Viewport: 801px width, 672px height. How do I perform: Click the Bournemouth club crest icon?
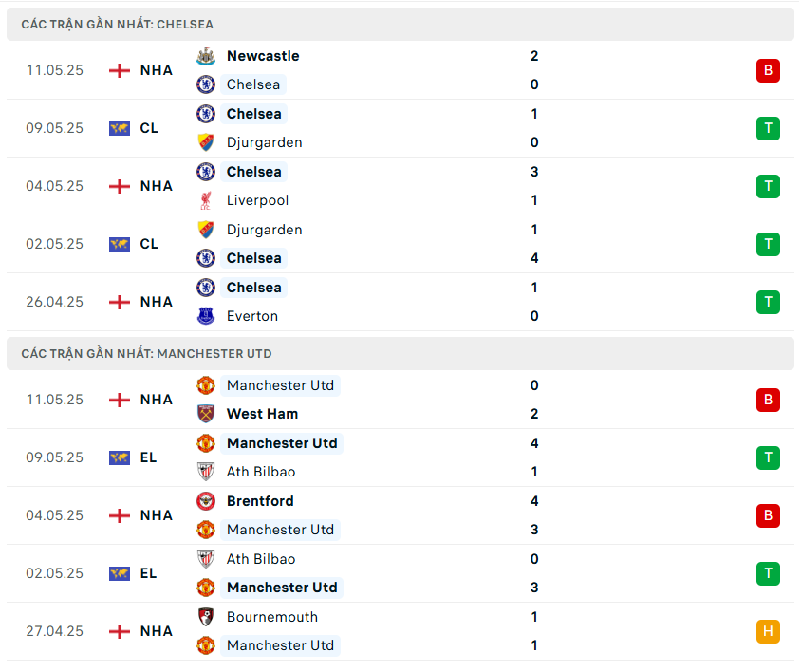tap(205, 617)
